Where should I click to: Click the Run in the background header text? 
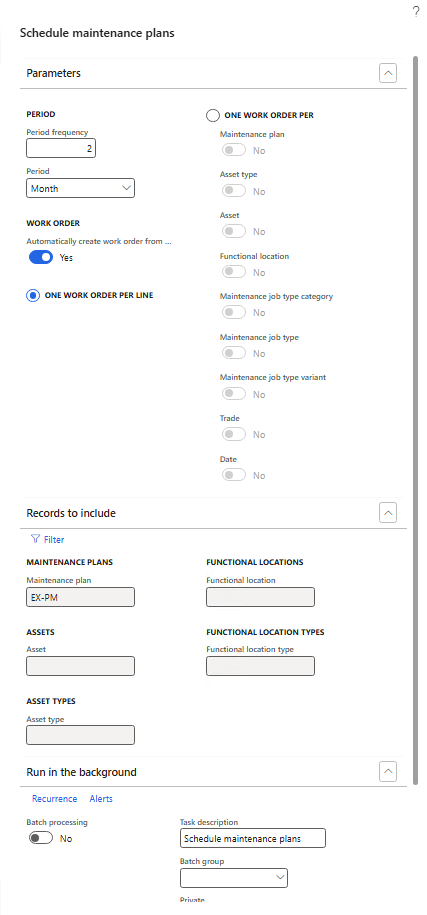[x=82, y=772]
